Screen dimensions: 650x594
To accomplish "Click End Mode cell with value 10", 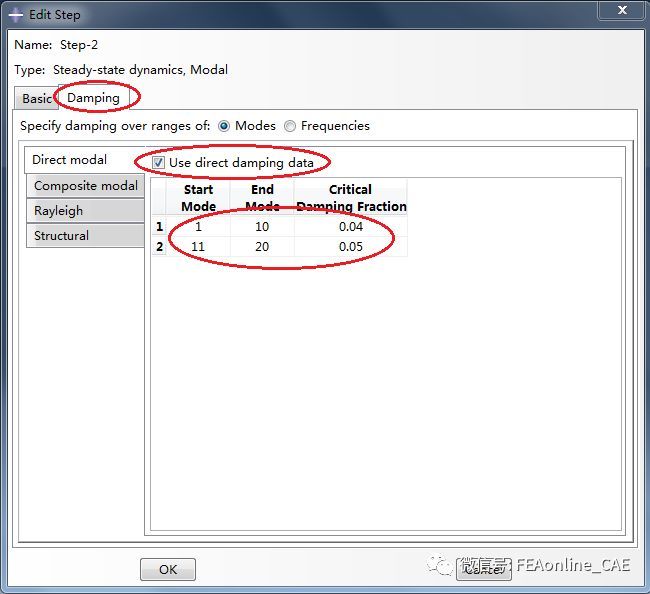I will pyautogui.click(x=262, y=227).
